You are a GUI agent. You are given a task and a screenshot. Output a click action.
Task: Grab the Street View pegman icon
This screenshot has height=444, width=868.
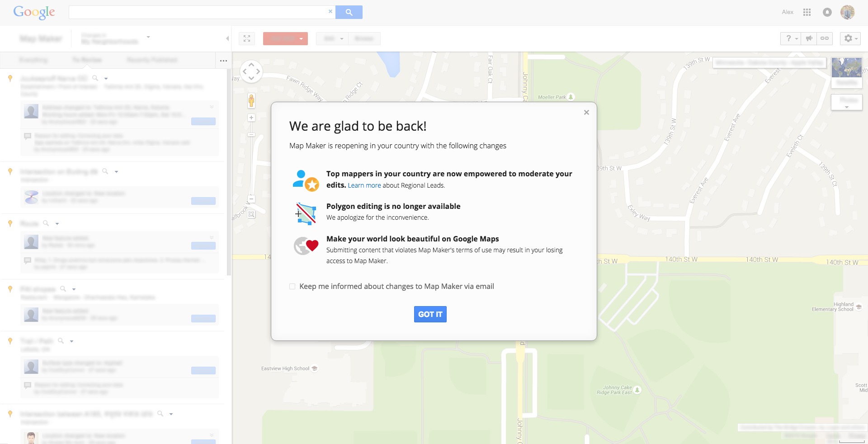[251, 100]
